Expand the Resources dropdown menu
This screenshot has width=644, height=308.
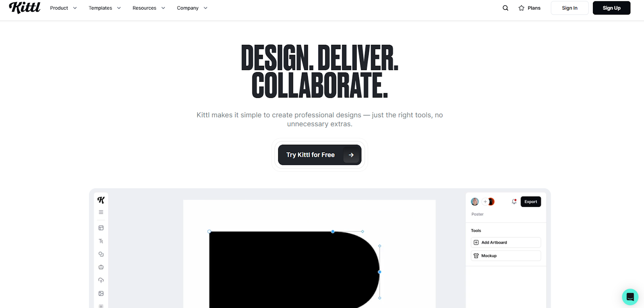pos(149,8)
